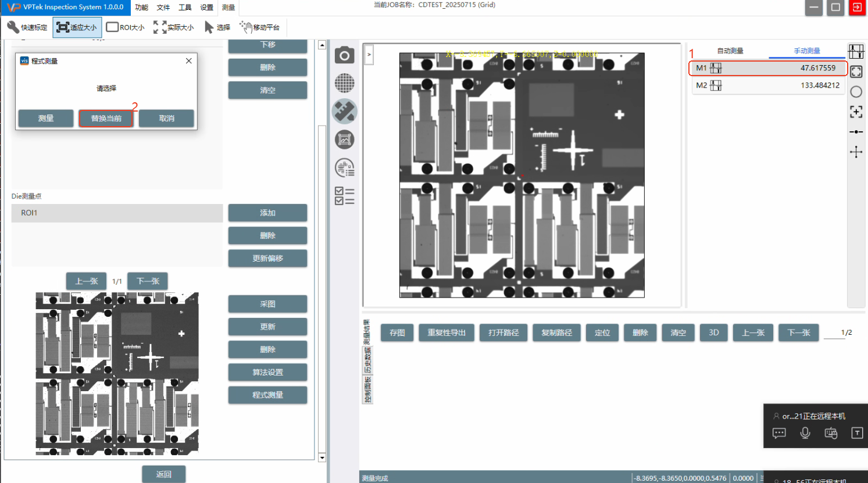Screen dimensions: 868x483
Task: Click the 替换当前 button in dialog
Action: (106, 119)
